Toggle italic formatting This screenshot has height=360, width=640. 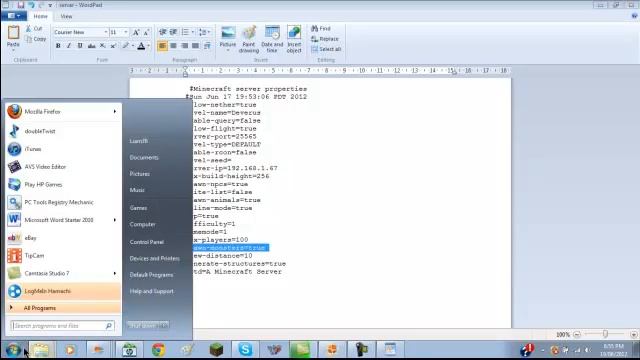[69, 46]
